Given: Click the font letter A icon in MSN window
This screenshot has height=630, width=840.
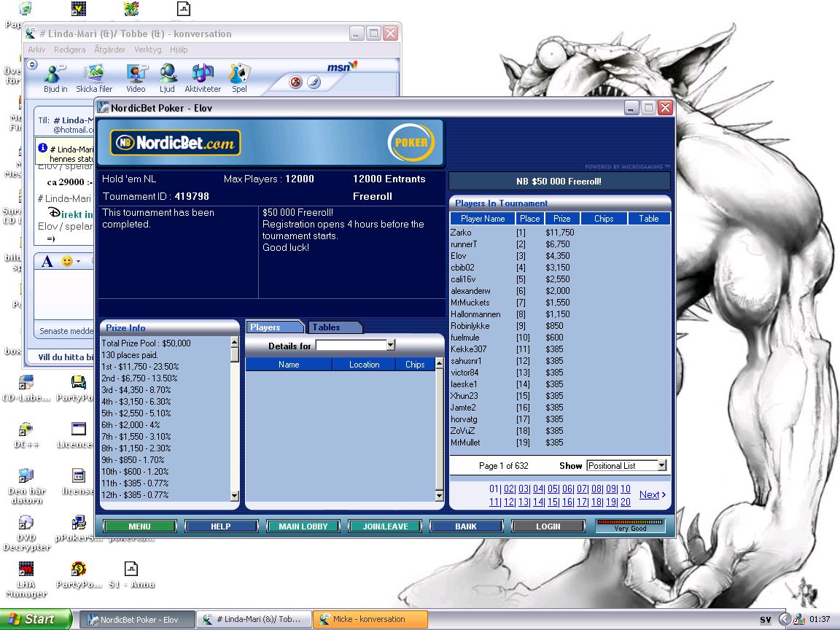Looking at the screenshot, I should [x=47, y=261].
